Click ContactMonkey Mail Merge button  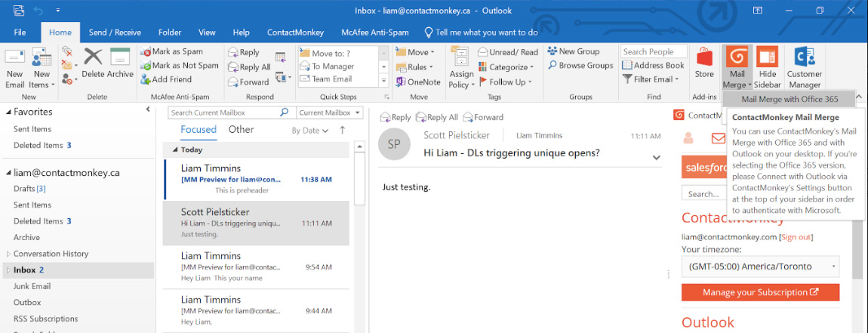pyautogui.click(x=737, y=68)
